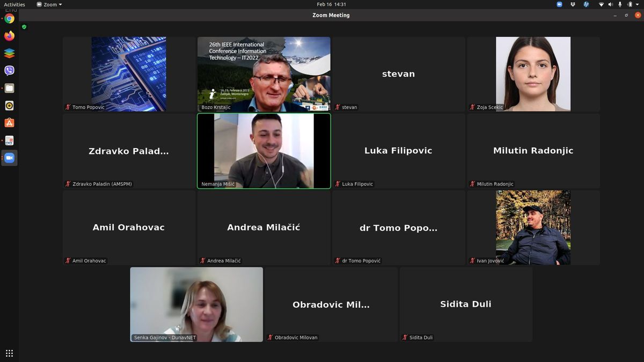This screenshot has width=644, height=362.
Task: Open the Files manager in dock
Action: [x=9, y=88]
